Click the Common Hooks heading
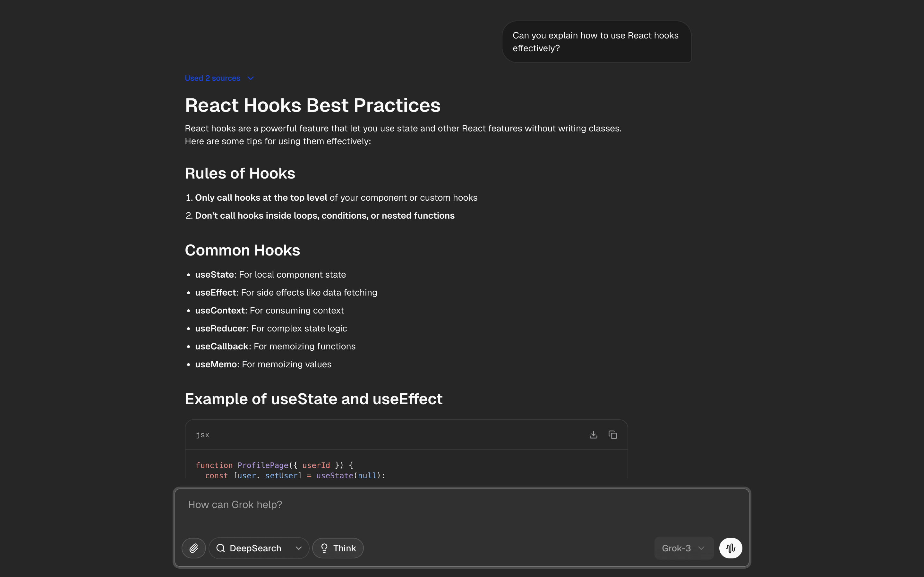 (242, 250)
